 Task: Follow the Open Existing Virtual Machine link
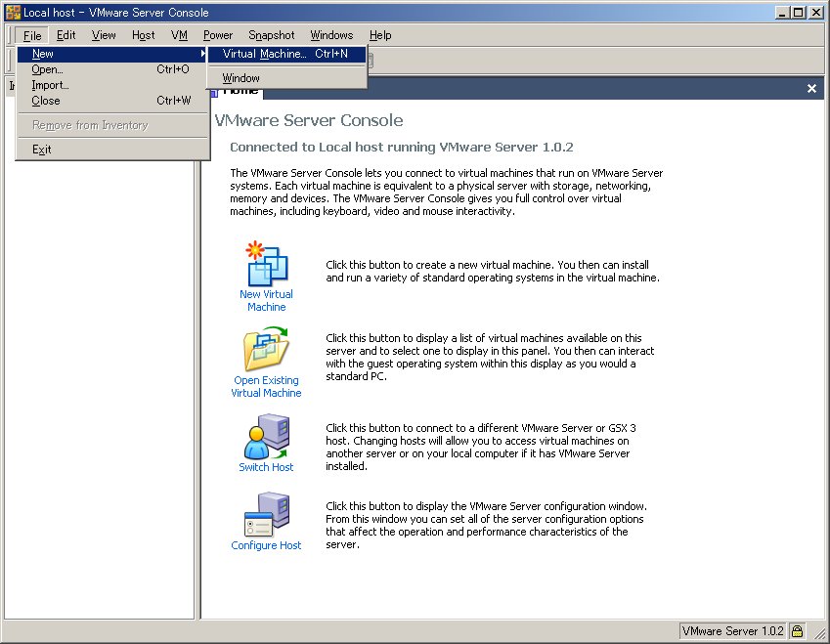266,387
